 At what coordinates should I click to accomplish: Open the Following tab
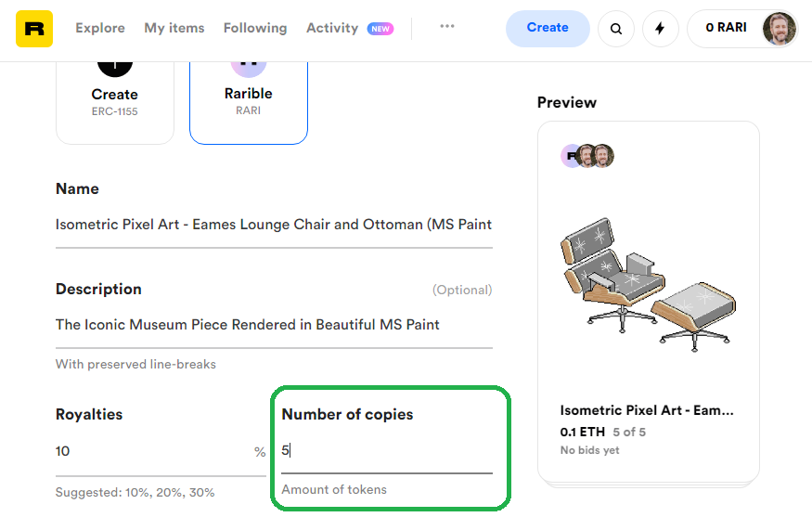[x=255, y=28]
